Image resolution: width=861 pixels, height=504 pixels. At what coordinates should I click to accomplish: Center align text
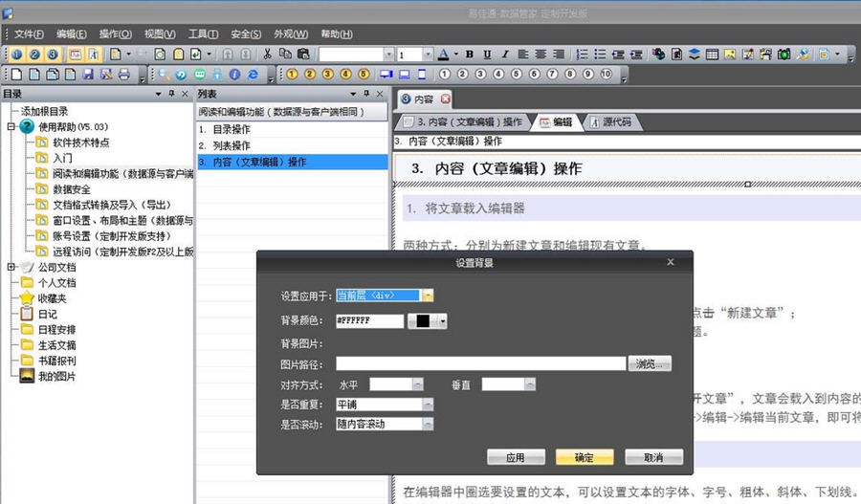click(541, 54)
